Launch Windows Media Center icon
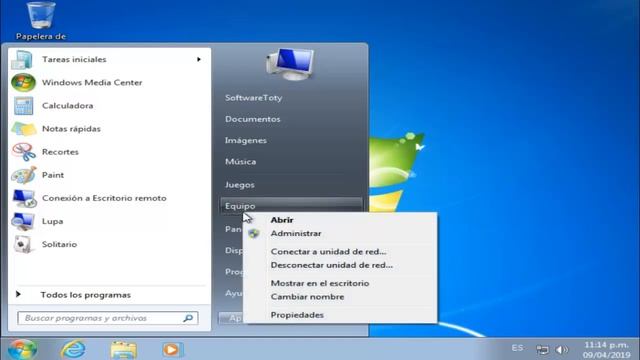 [x=23, y=82]
